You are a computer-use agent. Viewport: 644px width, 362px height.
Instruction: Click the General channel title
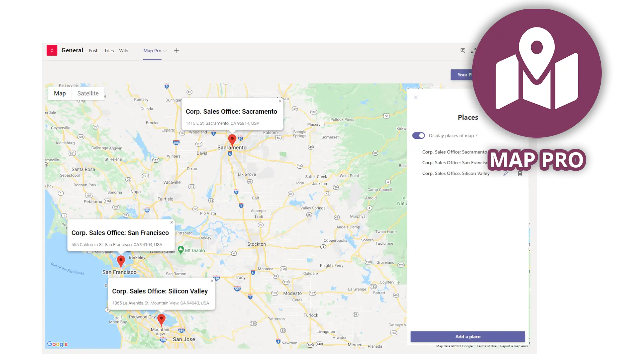[72, 50]
